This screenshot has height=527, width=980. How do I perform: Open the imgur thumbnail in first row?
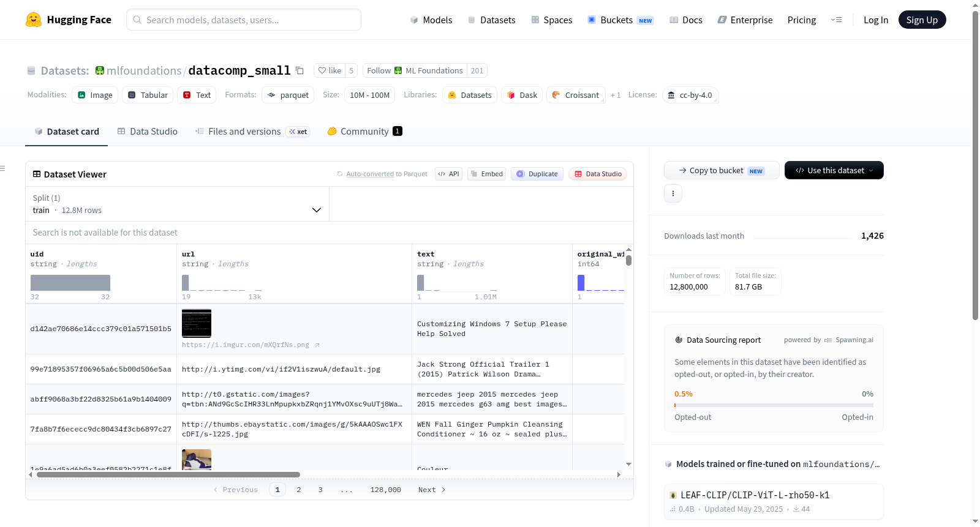(197, 323)
